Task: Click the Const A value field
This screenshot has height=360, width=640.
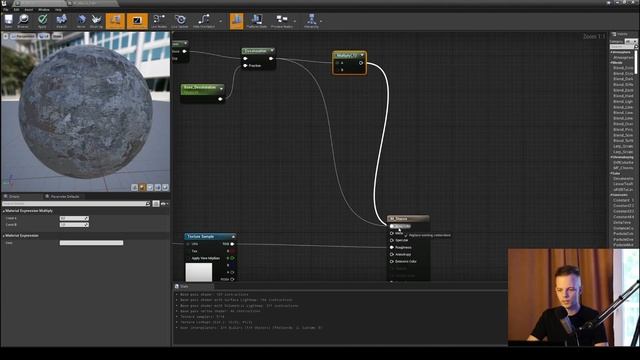Action: (74, 218)
